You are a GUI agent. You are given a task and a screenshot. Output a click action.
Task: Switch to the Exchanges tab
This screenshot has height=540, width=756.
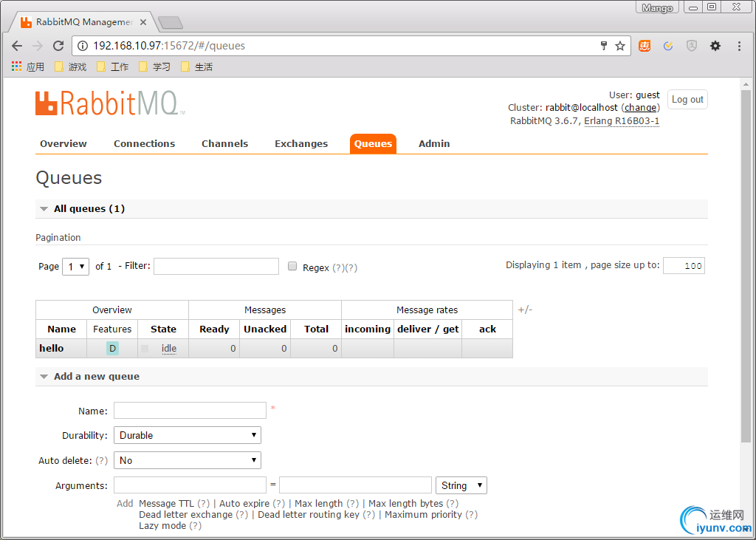[301, 144]
